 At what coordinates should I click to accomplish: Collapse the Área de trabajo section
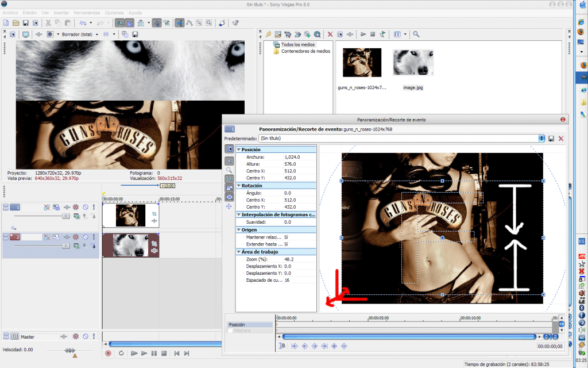(238, 252)
